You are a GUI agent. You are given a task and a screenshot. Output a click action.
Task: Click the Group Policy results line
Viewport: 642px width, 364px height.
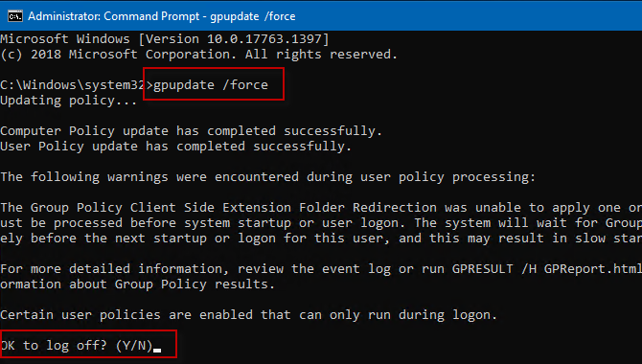point(137,284)
